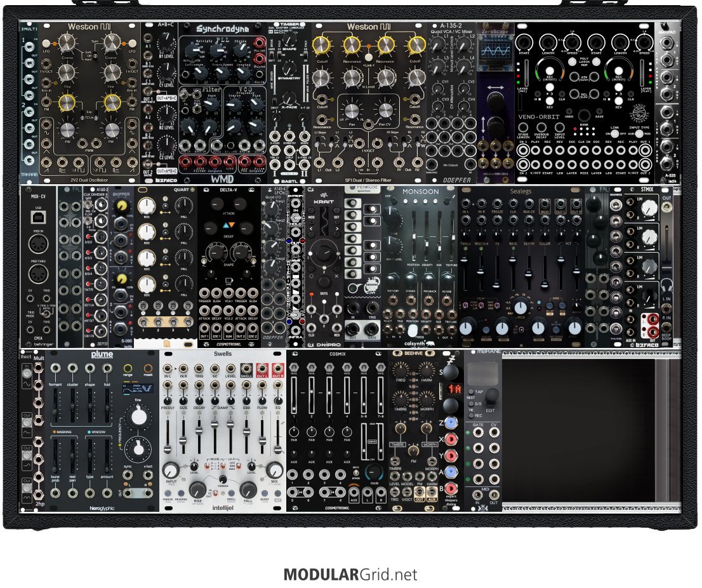702x588 pixels.
Task: Flip the channel 1 MUTE switch on Cosmix
Action: (294, 368)
